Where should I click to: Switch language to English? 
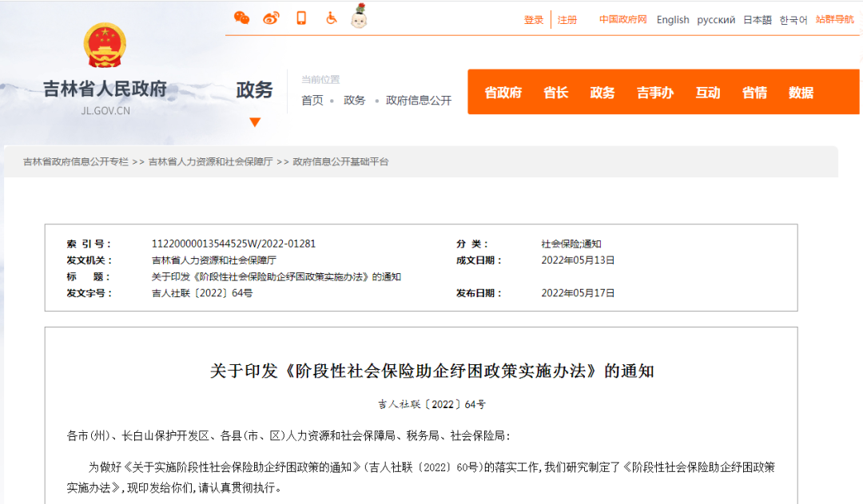tap(673, 20)
